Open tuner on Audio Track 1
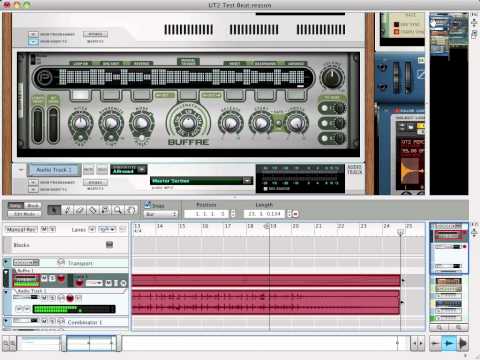 (78, 298)
